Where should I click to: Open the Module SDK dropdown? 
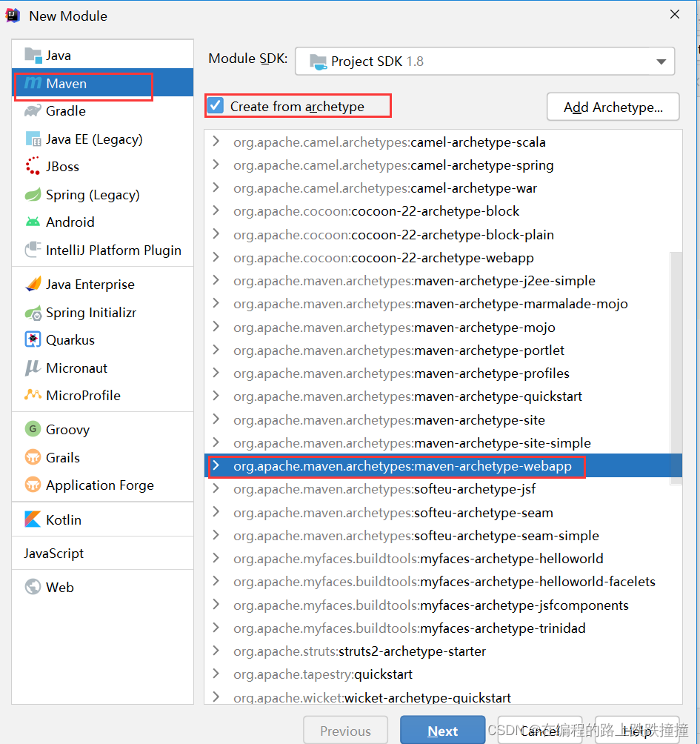[x=661, y=61]
